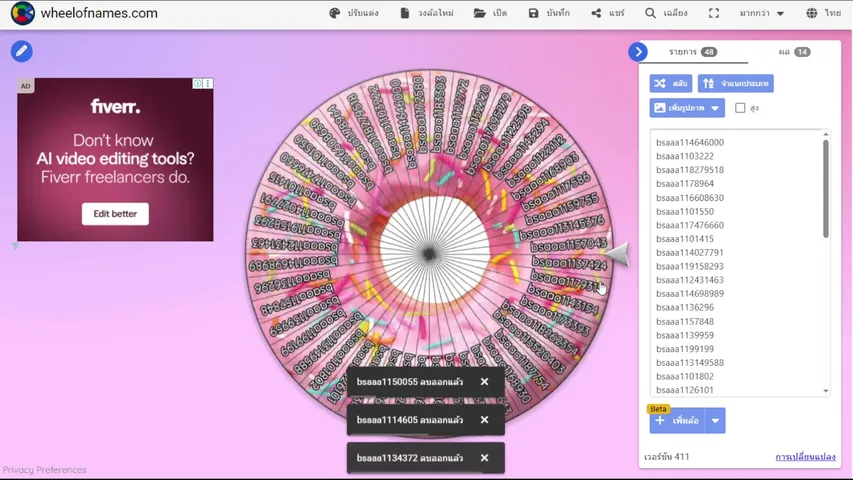Select entry bsaaa1199199 in the list

click(x=685, y=349)
